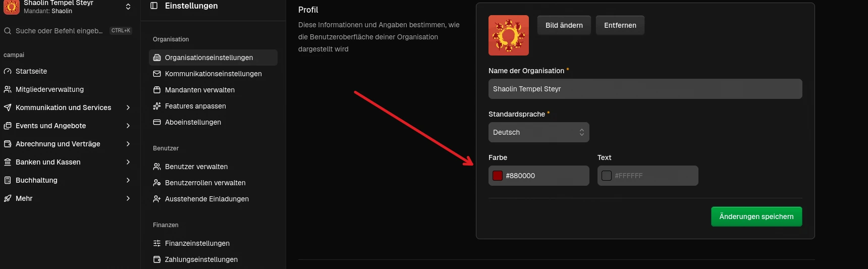Click the Mehr rocket icon
The height and width of the screenshot is (269, 868).
(8, 198)
